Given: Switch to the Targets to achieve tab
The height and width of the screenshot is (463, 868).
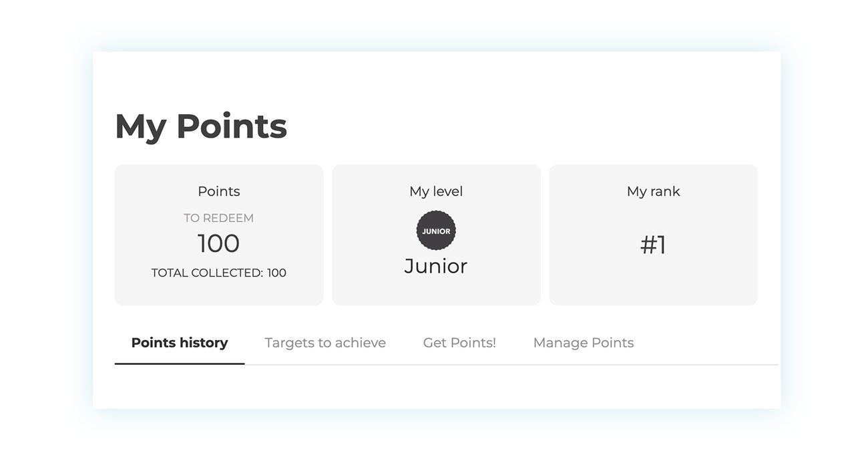Looking at the screenshot, I should 325,343.
